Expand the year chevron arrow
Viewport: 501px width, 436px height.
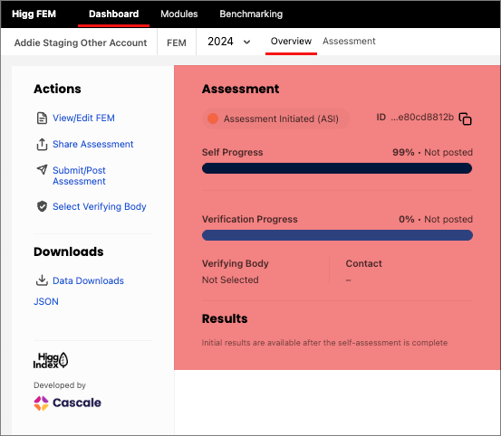[x=247, y=42]
